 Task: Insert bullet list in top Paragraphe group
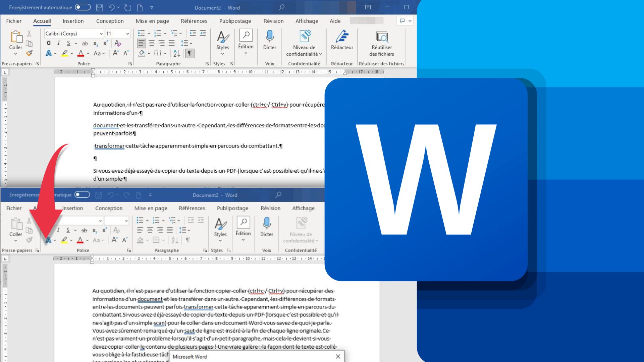[x=141, y=33]
